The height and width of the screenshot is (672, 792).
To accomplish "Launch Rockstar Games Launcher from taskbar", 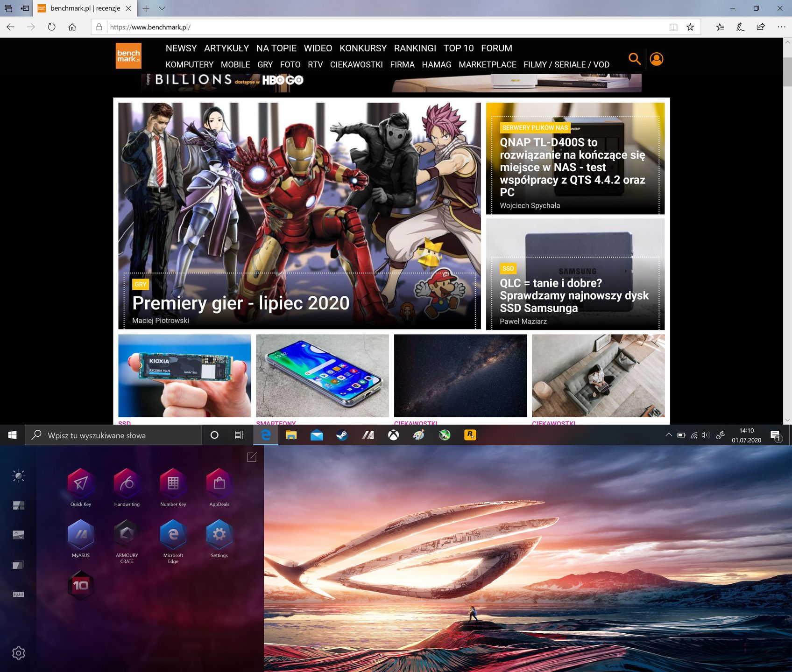I will pyautogui.click(x=470, y=435).
